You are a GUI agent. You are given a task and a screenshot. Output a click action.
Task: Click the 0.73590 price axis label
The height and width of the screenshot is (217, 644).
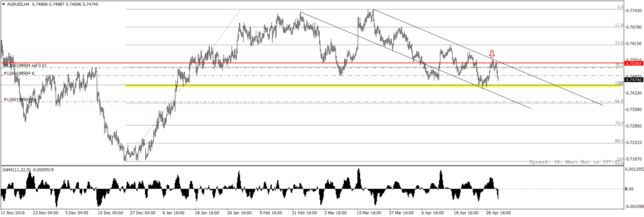634,110
